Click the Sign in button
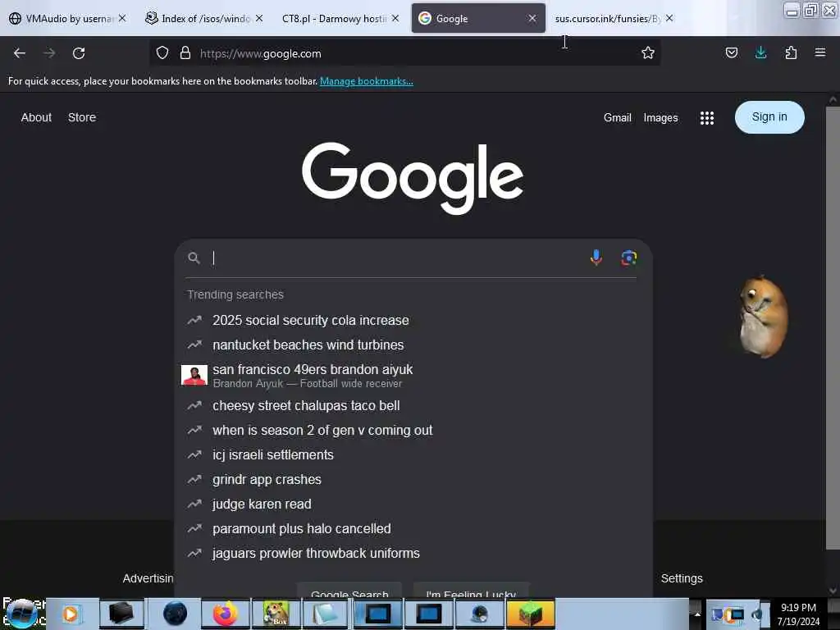The width and height of the screenshot is (840, 630). point(769,117)
